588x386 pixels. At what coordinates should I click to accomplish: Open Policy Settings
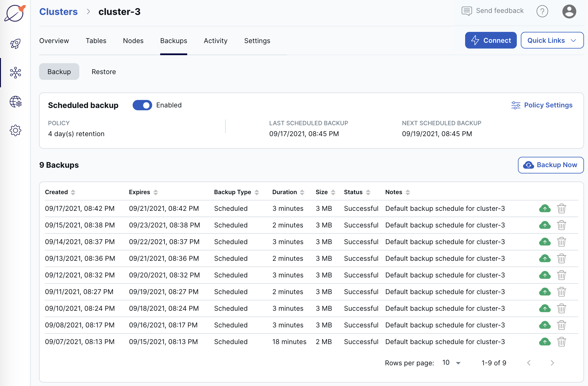542,105
